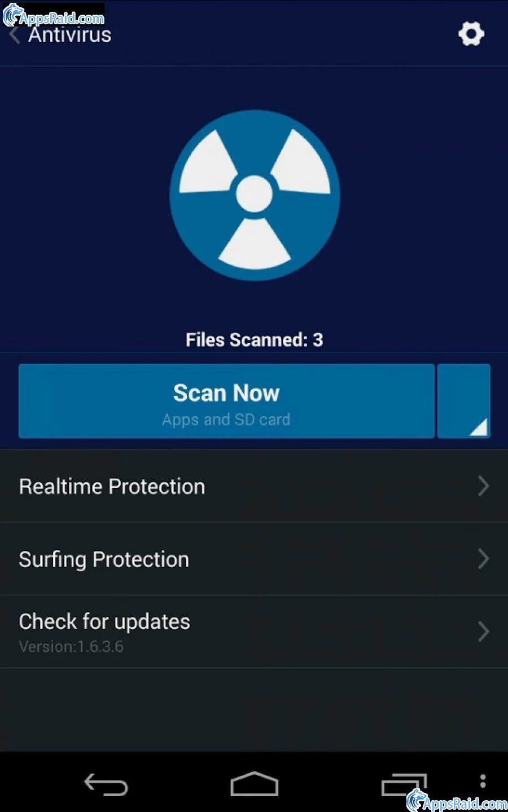Tap the Antivirus title header

point(70,35)
